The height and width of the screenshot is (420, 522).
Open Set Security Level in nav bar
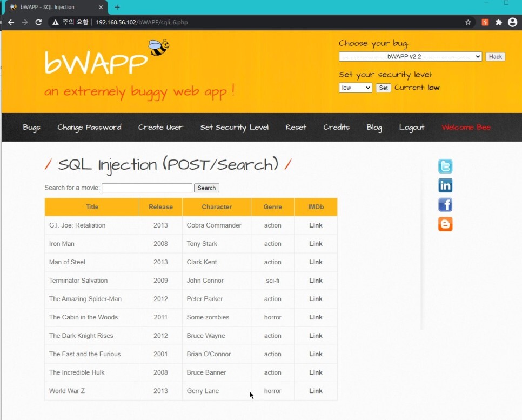[x=235, y=128]
